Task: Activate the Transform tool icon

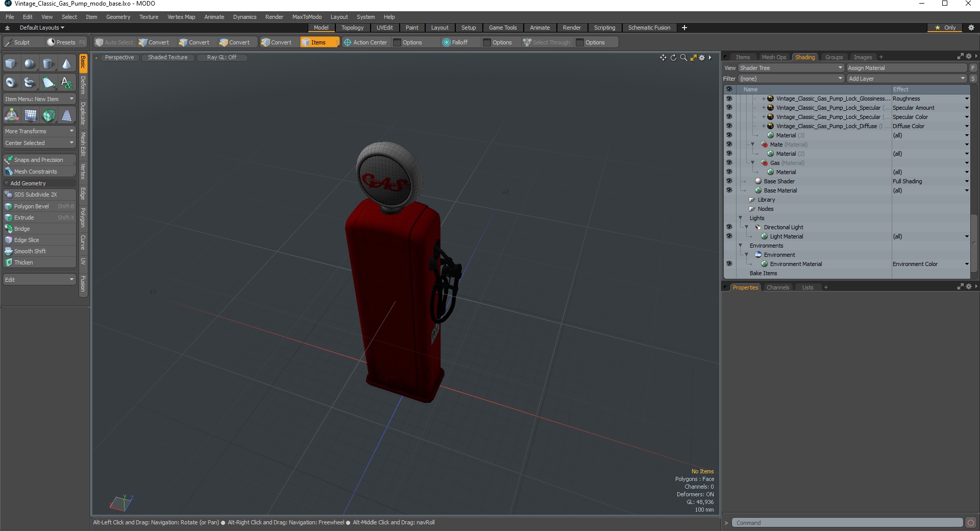Action: click(x=11, y=115)
